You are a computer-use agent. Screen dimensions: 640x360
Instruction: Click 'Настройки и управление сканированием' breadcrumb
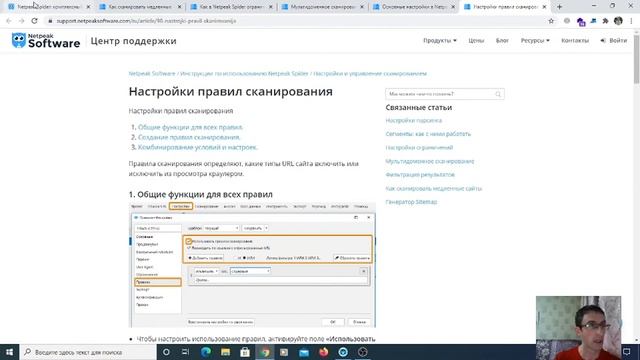[370, 73]
